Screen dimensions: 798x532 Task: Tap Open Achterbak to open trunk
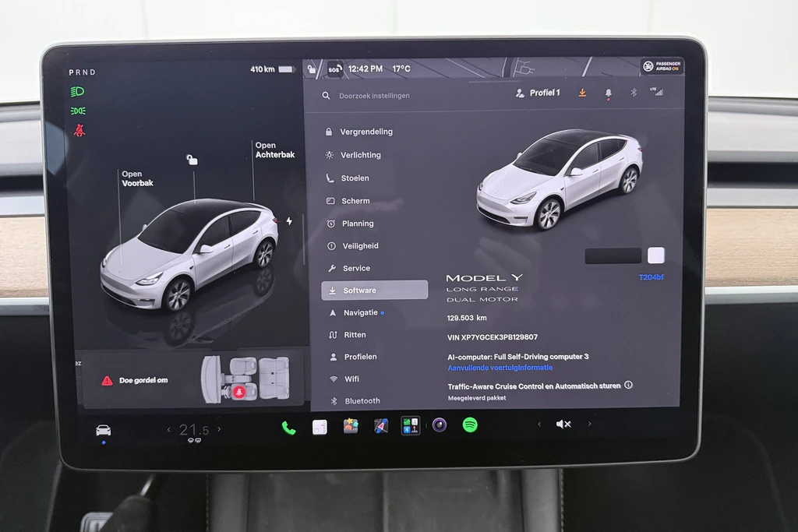275,150
